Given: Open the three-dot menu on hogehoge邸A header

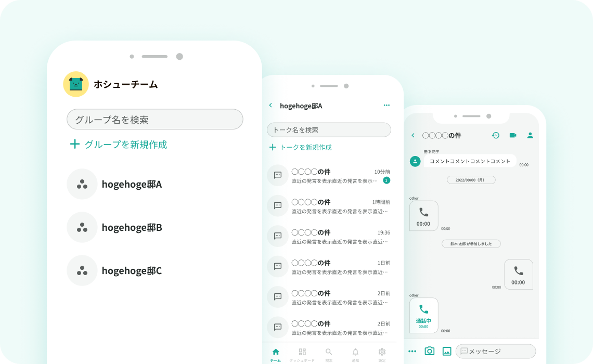Looking at the screenshot, I should tap(386, 105).
